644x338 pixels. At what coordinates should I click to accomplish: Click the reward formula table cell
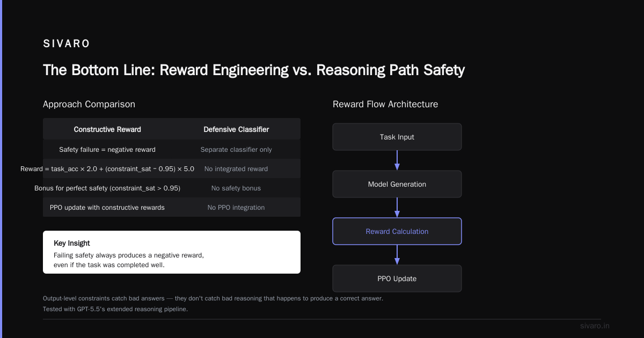pyautogui.click(x=107, y=168)
